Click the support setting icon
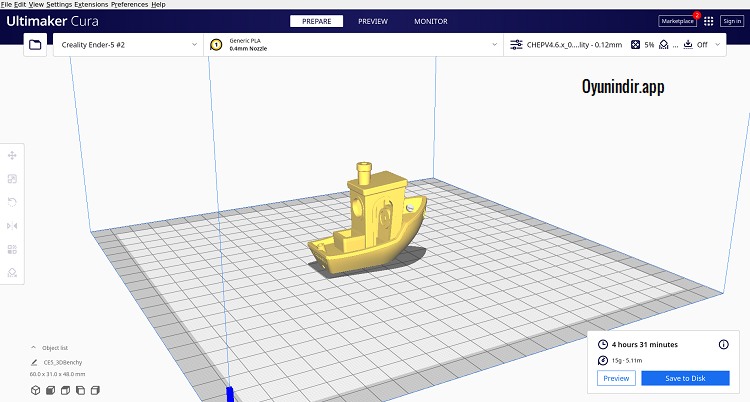 coord(664,45)
